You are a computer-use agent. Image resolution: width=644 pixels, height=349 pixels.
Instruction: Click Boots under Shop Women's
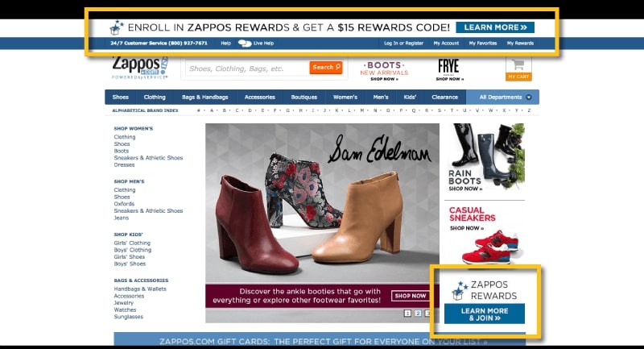pos(122,151)
